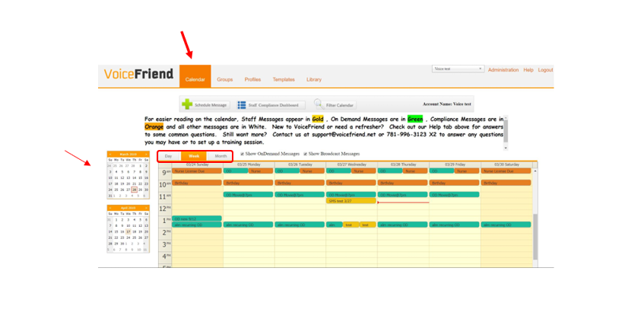644x322 pixels.
Task: Click the Logout link
Action: tap(545, 70)
